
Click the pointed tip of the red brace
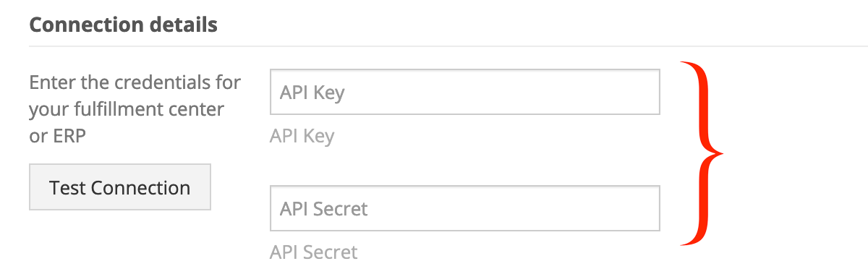[x=719, y=153]
